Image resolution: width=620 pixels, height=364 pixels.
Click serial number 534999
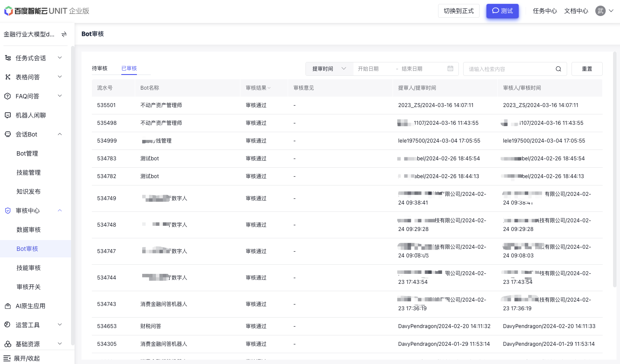click(x=107, y=141)
